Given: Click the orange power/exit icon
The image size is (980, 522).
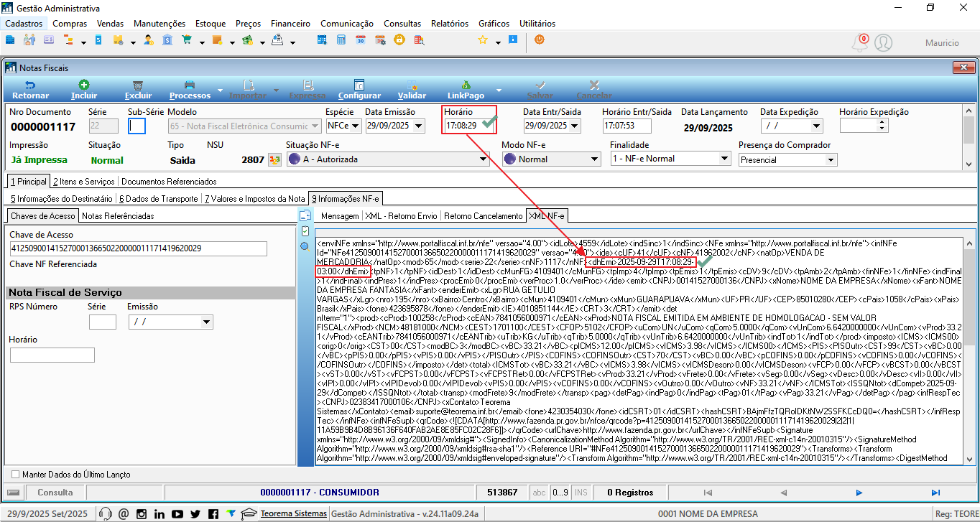Looking at the screenshot, I should click(x=540, y=39).
